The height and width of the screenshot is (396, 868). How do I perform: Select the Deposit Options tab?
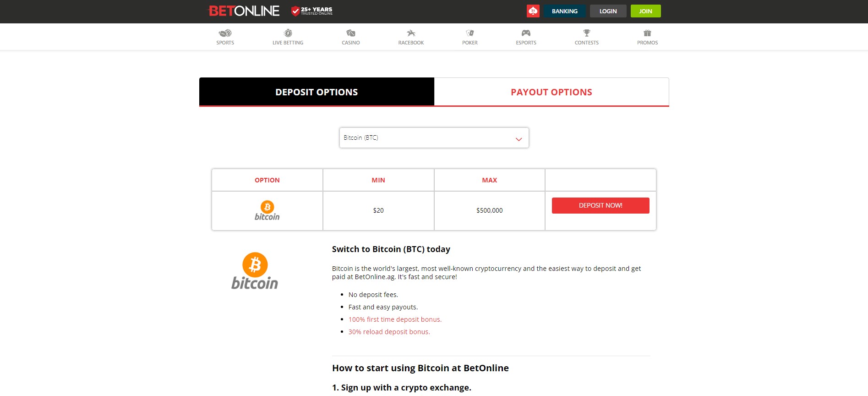coord(317,92)
